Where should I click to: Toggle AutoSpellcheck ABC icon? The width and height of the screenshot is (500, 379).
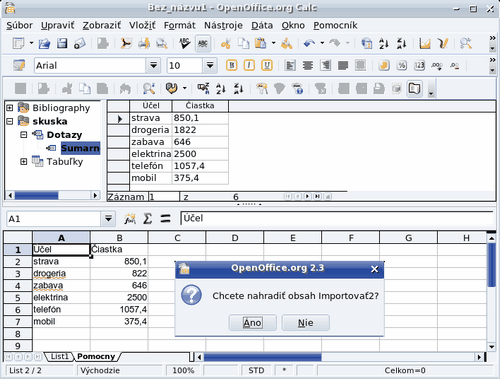coord(203,43)
